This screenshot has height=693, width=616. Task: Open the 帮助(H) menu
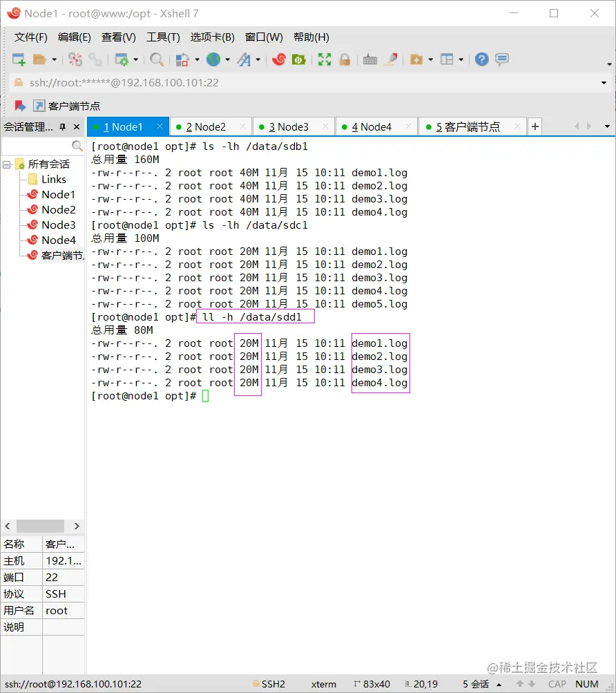(311, 37)
